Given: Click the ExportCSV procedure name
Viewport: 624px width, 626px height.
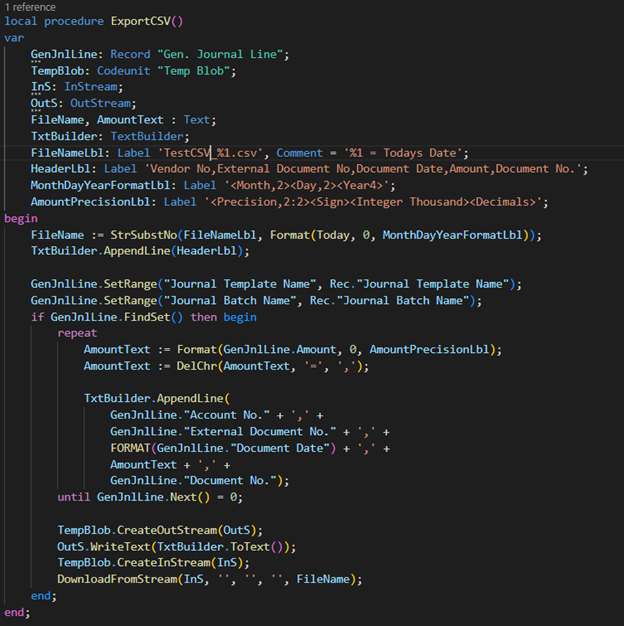Looking at the screenshot, I should tap(141, 21).
